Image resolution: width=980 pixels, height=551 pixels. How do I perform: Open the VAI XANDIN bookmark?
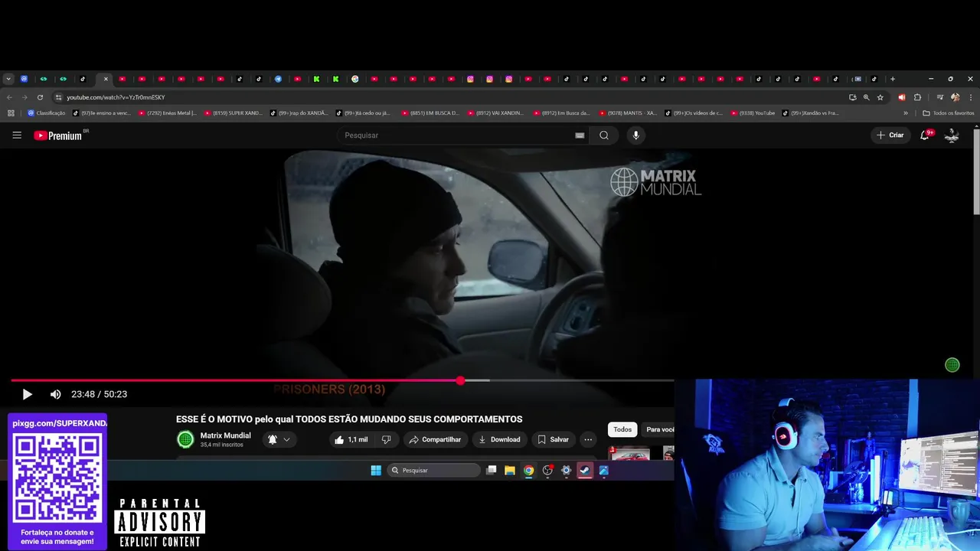pos(496,113)
